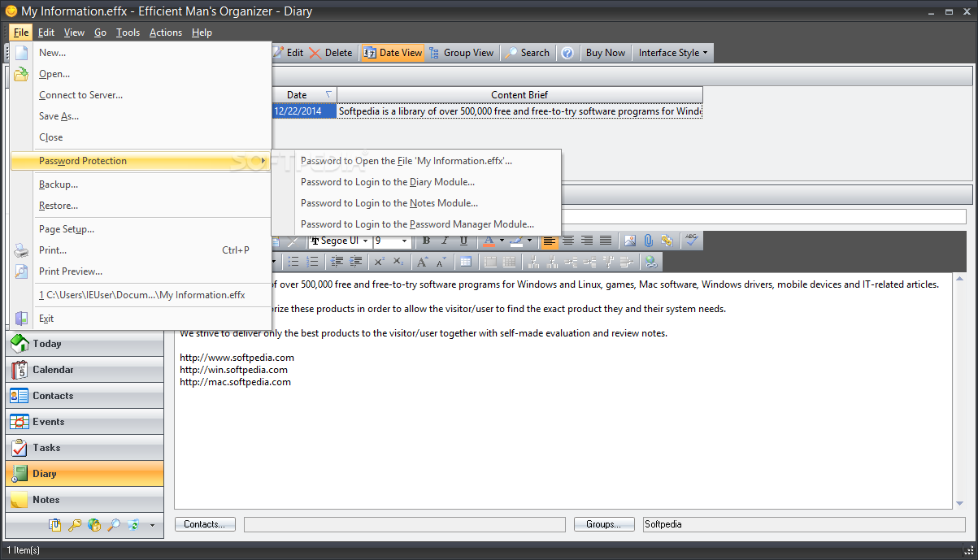Click the key Password Manager icon
The height and width of the screenshot is (560, 978).
tap(75, 525)
